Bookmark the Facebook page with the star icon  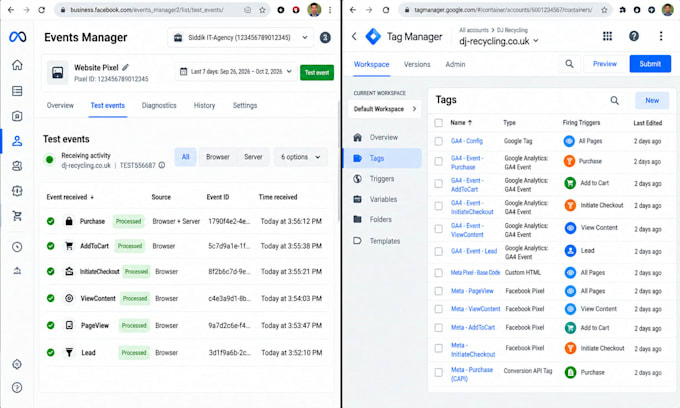262,10
